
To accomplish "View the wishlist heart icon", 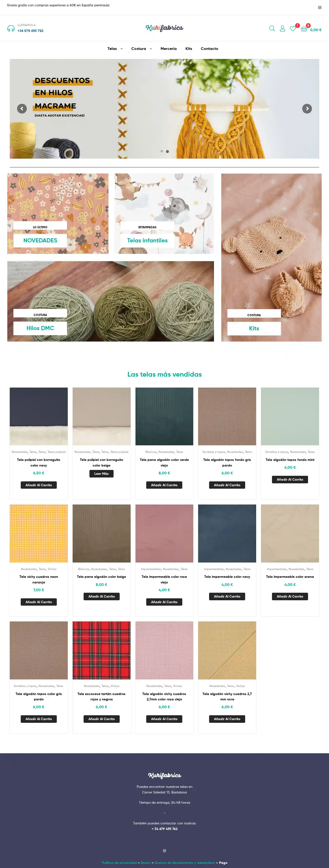I will tap(293, 29).
